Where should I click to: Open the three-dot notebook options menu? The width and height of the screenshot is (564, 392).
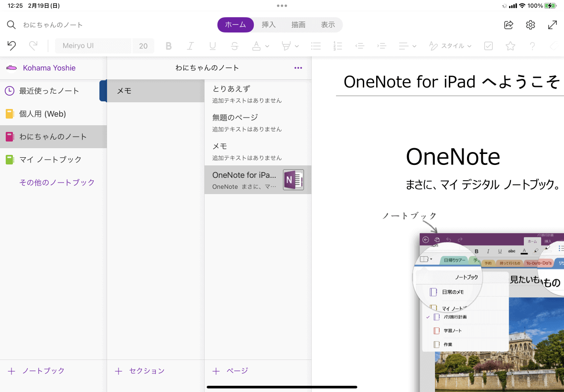tap(298, 68)
